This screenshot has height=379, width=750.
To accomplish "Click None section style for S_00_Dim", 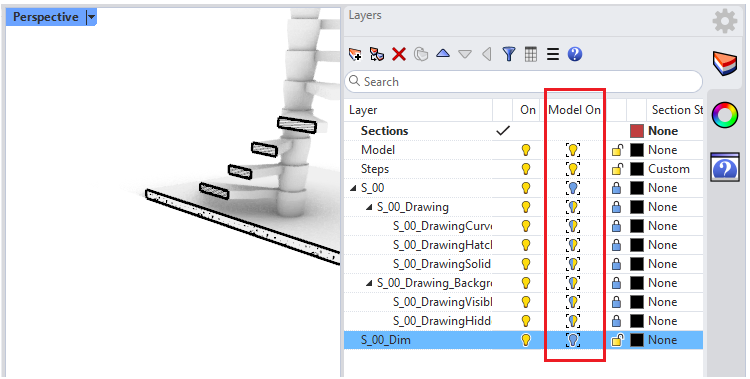I will click(662, 340).
